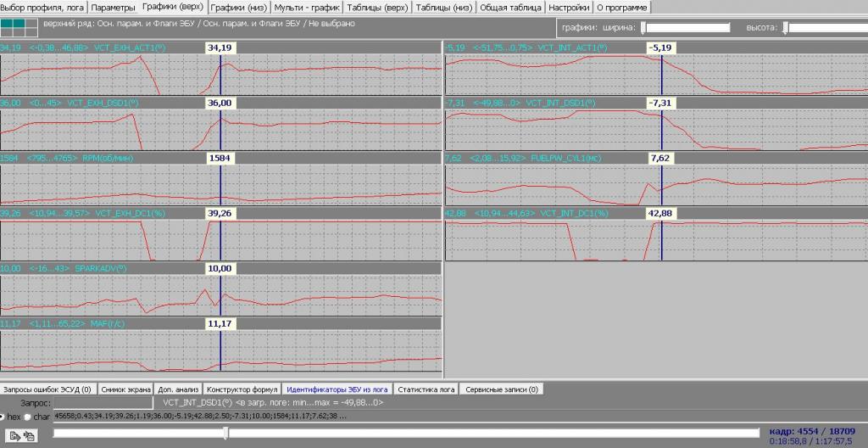Click the 39,26 cursor value label
The width and height of the screenshot is (868, 448).
pyautogui.click(x=221, y=214)
